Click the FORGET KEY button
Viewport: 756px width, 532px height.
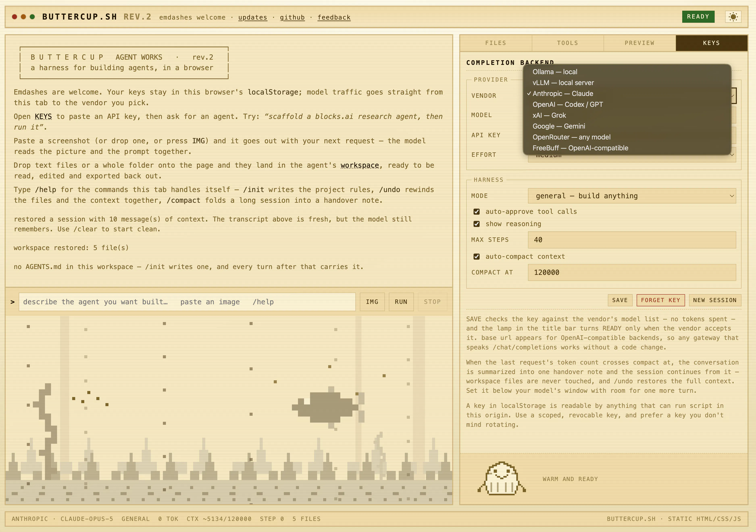coord(660,300)
